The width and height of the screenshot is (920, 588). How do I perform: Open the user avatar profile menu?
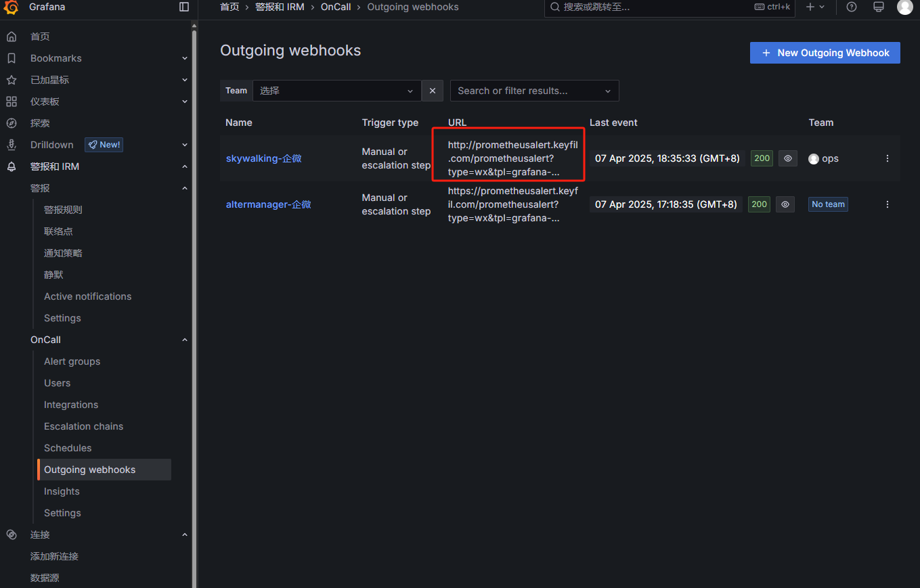click(x=905, y=7)
